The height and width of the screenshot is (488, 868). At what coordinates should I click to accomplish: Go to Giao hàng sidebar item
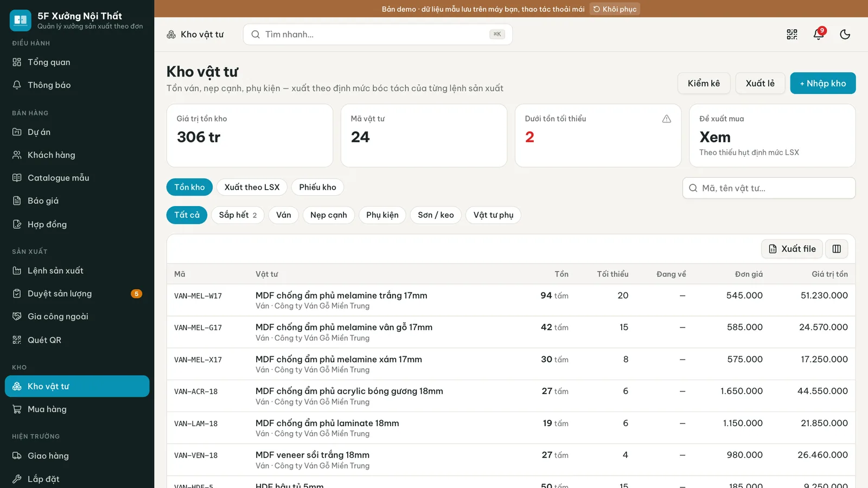[77, 456]
